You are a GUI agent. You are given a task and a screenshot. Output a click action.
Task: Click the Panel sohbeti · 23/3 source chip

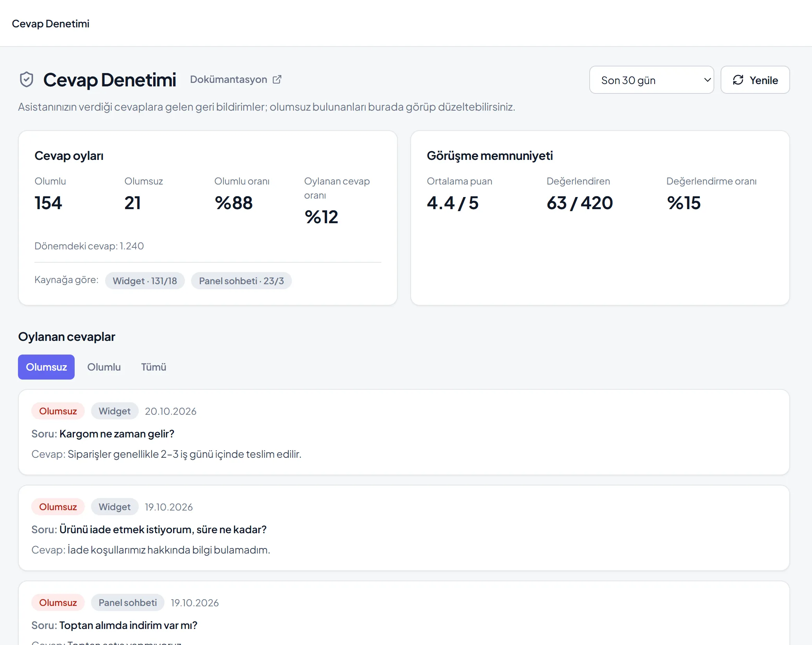click(x=241, y=281)
